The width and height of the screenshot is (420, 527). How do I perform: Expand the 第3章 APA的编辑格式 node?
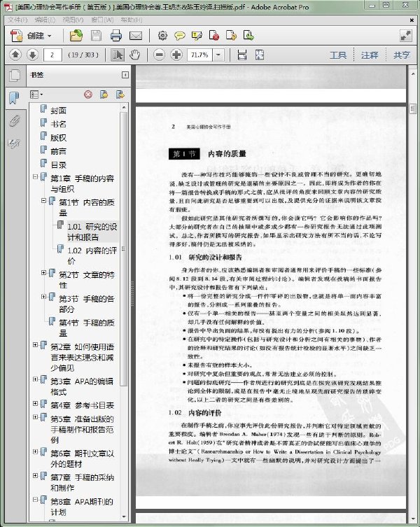pyautogui.click(x=35, y=379)
